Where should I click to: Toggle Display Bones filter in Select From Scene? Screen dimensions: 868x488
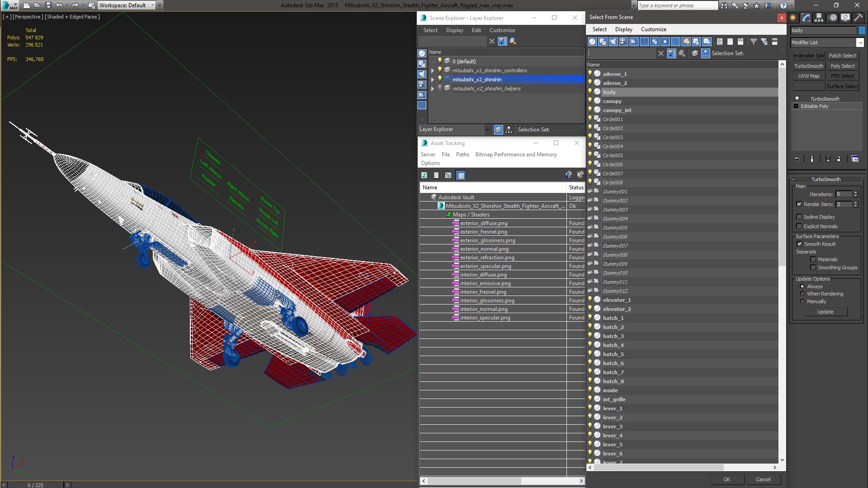click(675, 42)
